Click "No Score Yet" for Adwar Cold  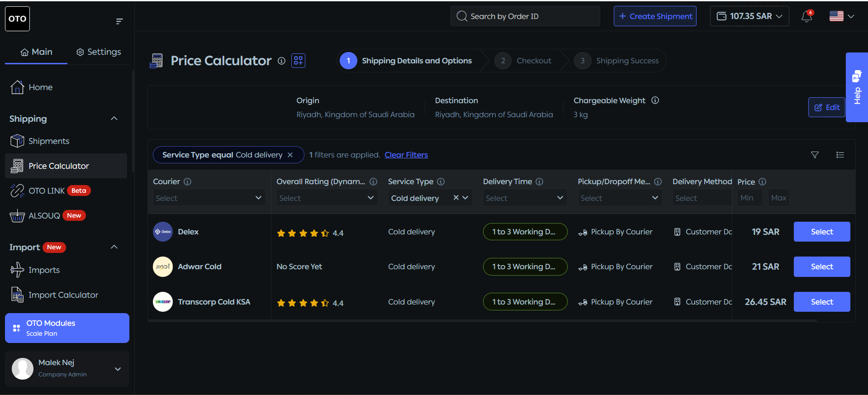tap(299, 267)
